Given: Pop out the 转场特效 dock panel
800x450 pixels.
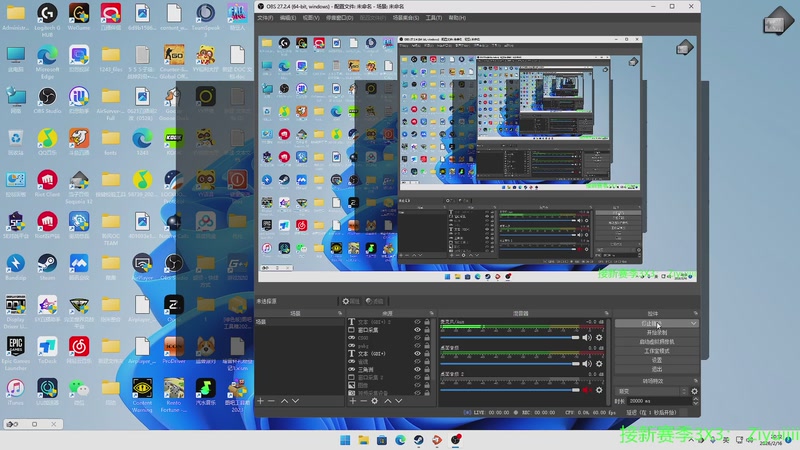Looking at the screenshot, I should coord(695,381).
